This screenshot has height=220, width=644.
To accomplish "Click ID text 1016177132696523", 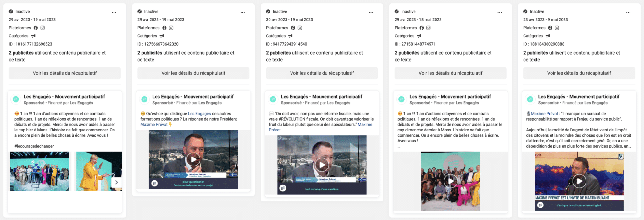I will [31, 44].
